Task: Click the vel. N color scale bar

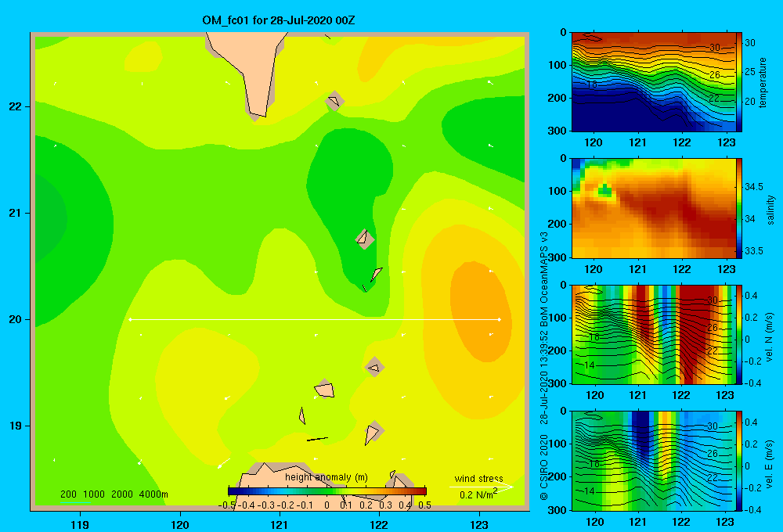Action: (739, 334)
